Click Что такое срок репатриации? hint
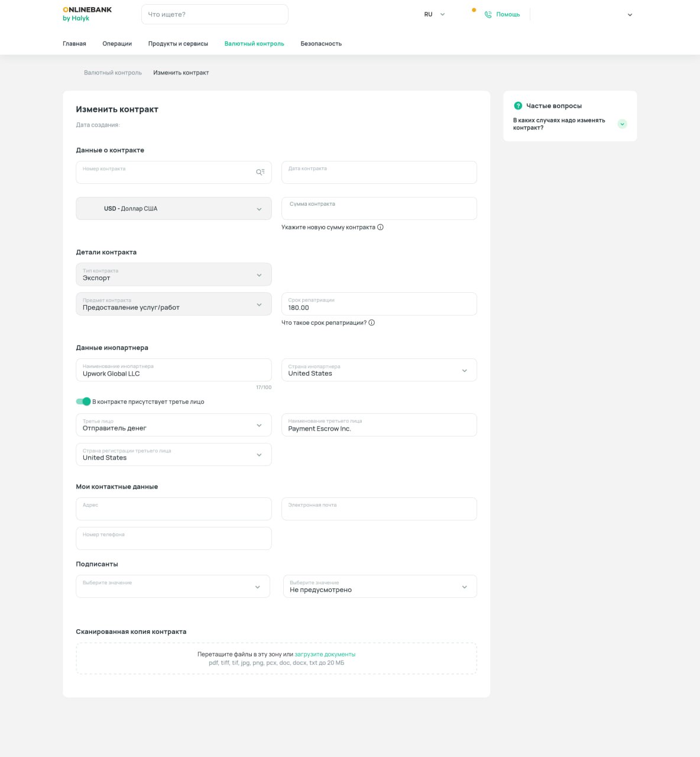The width and height of the screenshot is (700, 757). (x=324, y=323)
